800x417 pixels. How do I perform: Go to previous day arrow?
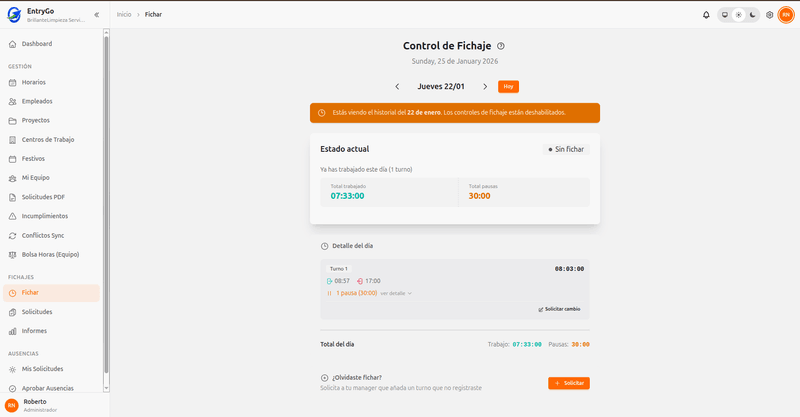click(x=397, y=87)
